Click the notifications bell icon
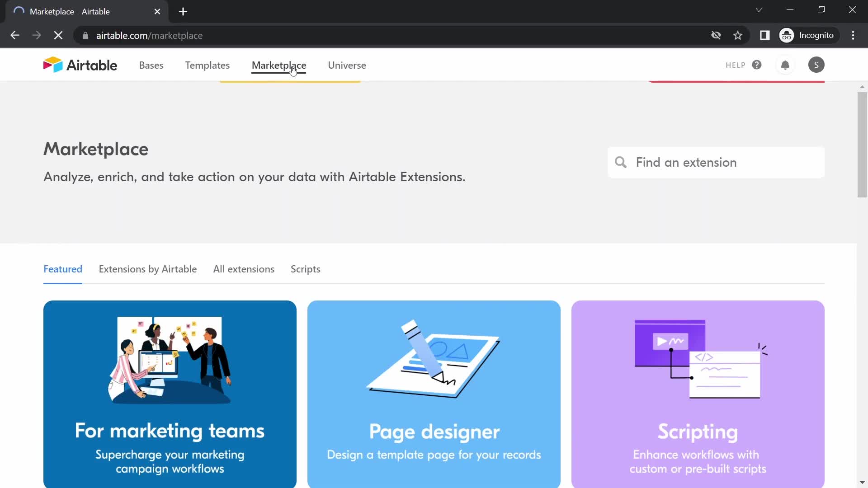This screenshot has width=868, height=488. pyautogui.click(x=785, y=64)
